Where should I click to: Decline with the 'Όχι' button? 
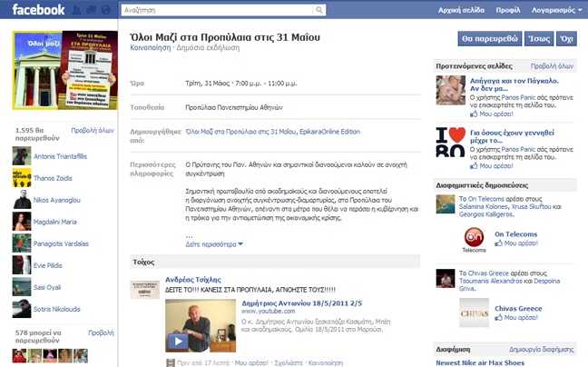tap(567, 39)
